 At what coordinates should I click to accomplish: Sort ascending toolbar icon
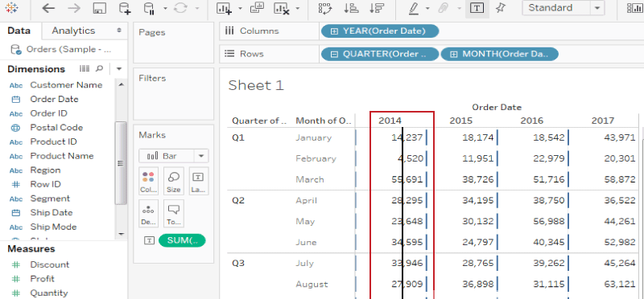pos(351,8)
